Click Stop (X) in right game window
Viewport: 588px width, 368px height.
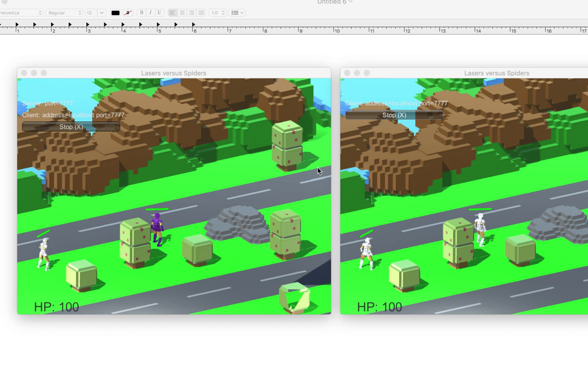pos(394,115)
